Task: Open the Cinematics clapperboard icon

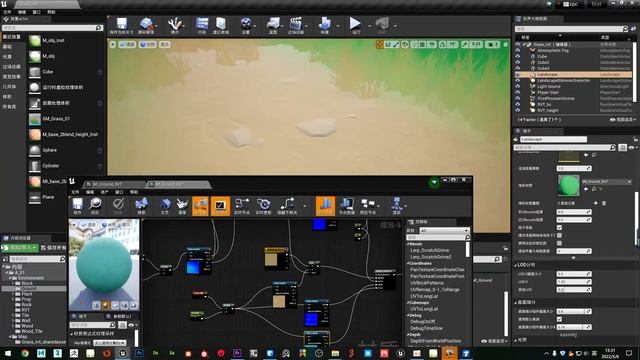Action: [x=296, y=25]
